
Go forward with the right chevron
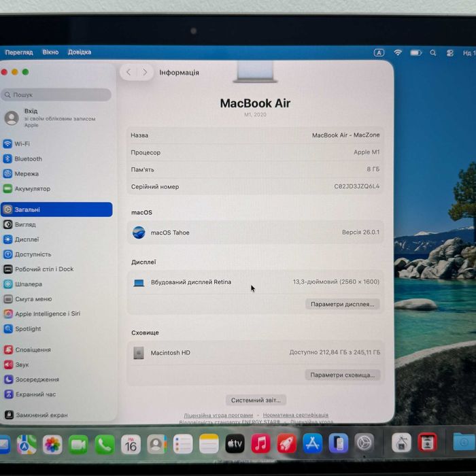145,72
